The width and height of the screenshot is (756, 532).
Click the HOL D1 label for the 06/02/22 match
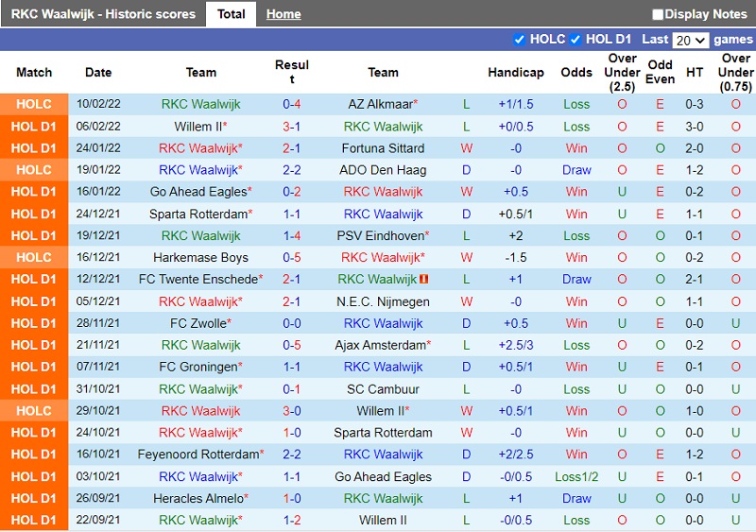click(34, 127)
